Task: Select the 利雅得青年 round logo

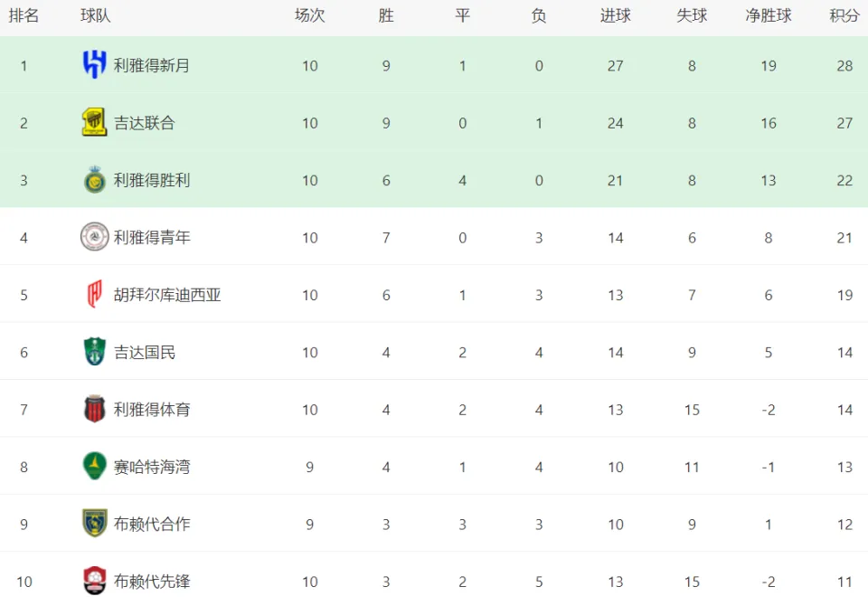Action: click(x=95, y=237)
